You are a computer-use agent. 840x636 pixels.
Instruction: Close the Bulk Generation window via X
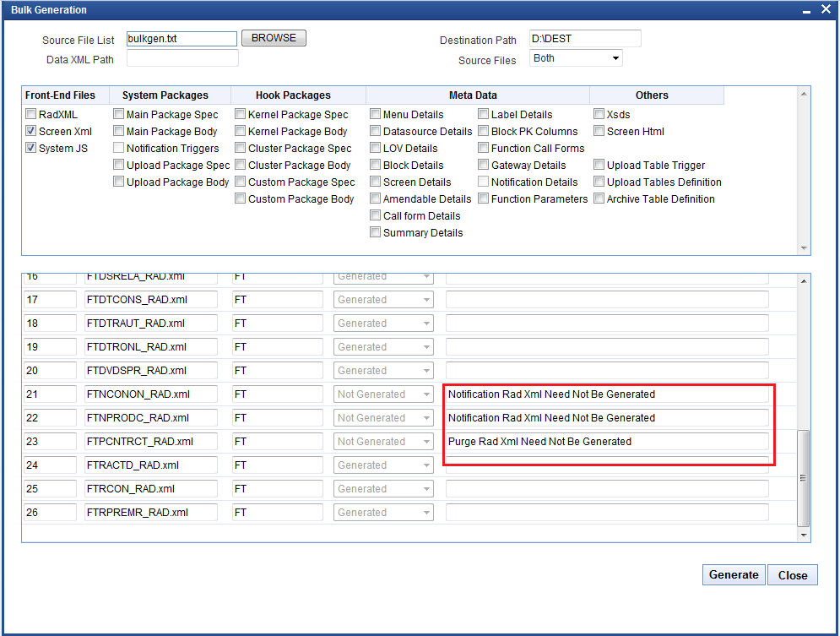click(x=826, y=9)
